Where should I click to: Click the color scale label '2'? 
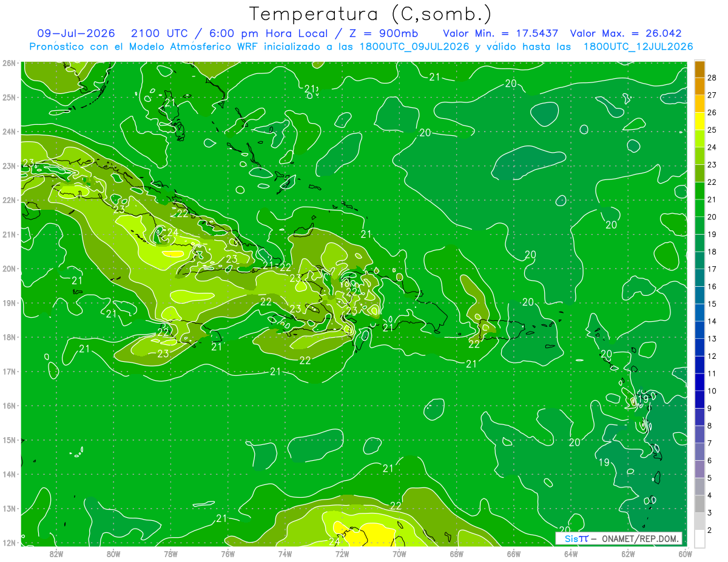(x=710, y=530)
